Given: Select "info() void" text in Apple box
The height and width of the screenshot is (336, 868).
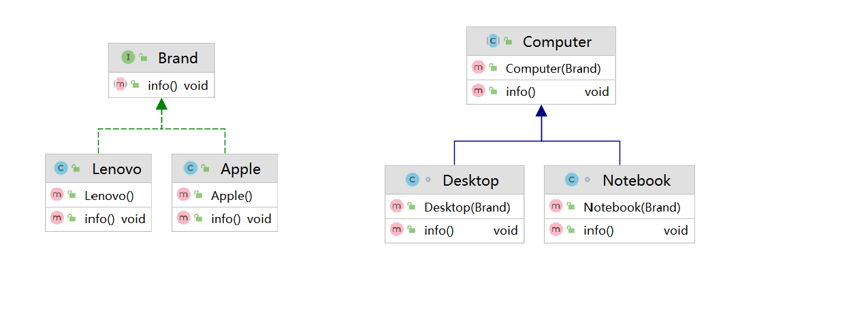Looking at the screenshot, I should (241, 219).
